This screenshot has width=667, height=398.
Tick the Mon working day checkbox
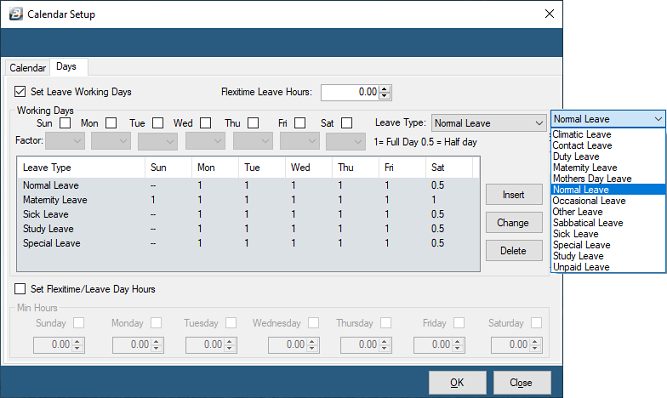tap(111, 123)
